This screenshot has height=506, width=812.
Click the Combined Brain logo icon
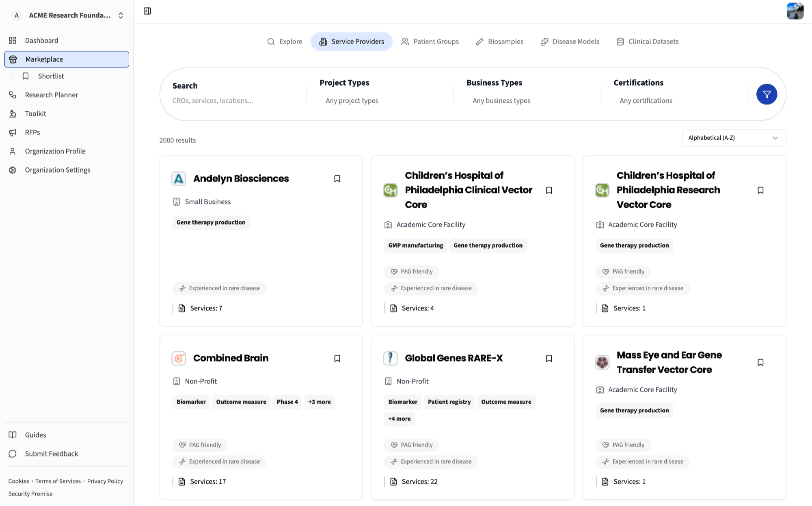click(179, 358)
